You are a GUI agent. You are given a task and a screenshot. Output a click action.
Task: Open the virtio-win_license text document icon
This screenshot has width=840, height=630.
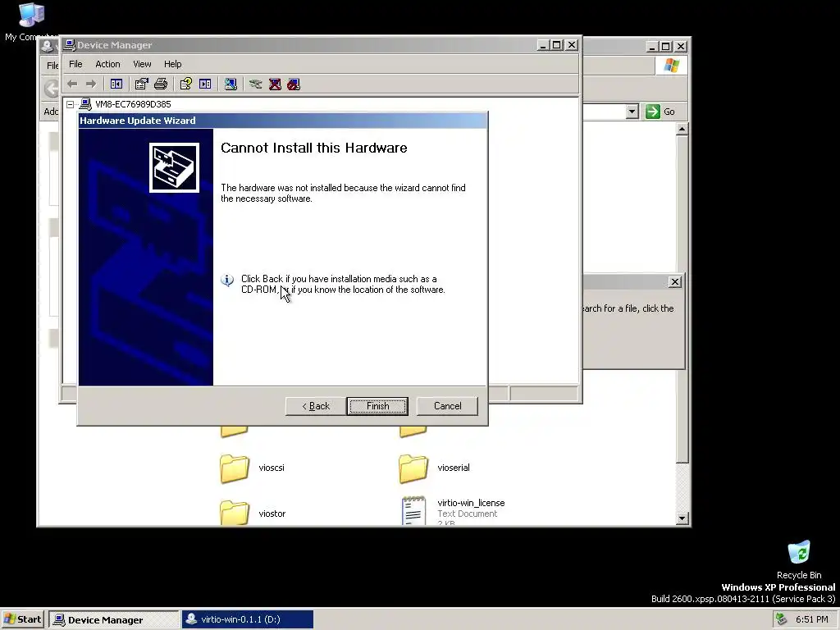413,510
